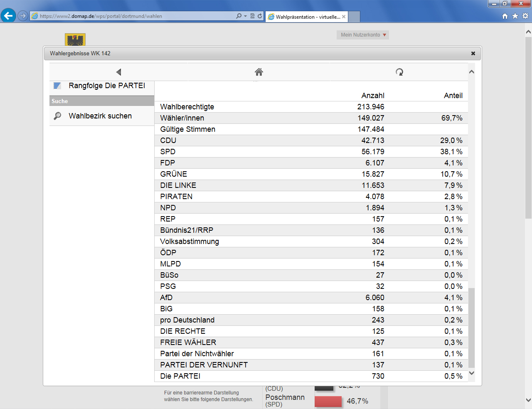Image resolution: width=532 pixels, height=409 pixels.
Task: Click the Anzahl column header
Action: [x=373, y=96]
